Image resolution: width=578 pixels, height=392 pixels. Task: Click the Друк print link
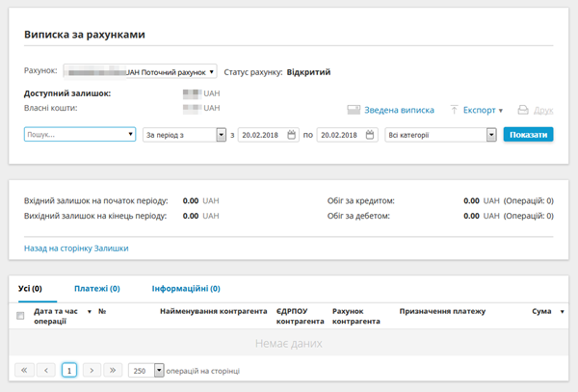point(543,110)
